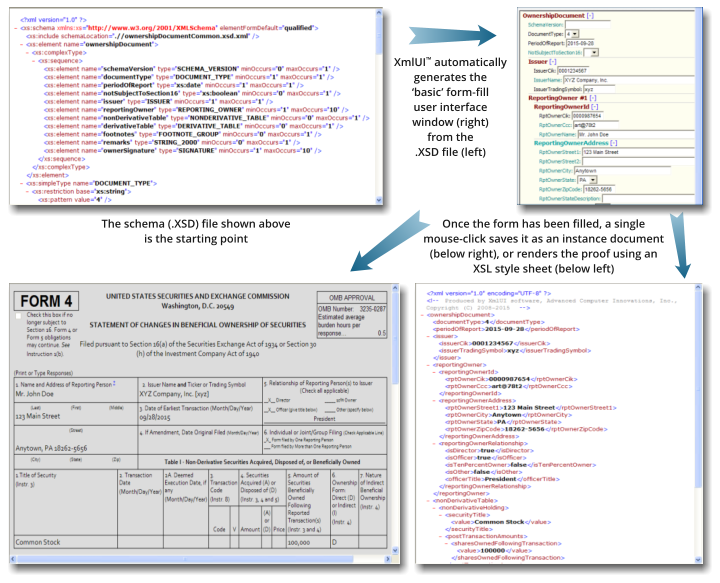This screenshot has height=583, width=720.
Task: Collapse the reportingOwnerId node in instance XML
Action: [434, 372]
